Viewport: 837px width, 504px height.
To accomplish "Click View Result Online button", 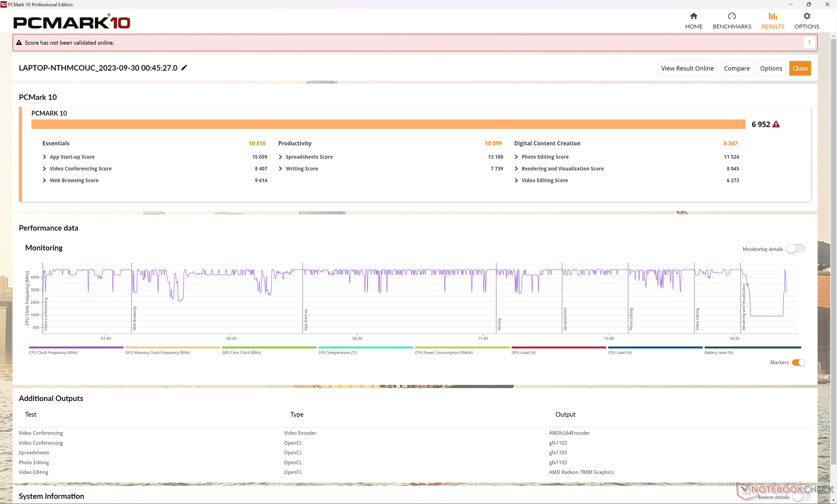I will click(687, 68).
